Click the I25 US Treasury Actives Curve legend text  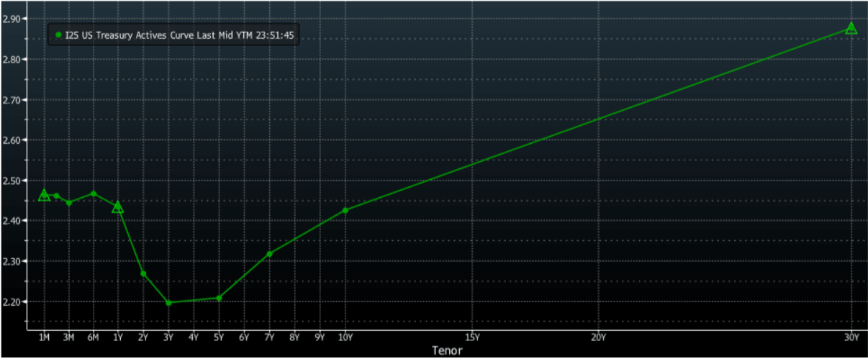pos(181,34)
